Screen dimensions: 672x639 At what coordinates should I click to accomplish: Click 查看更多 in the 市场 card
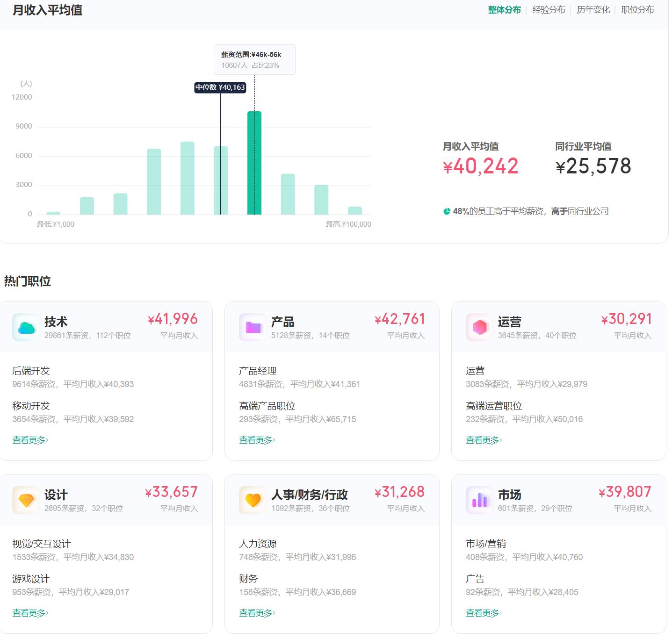483,613
